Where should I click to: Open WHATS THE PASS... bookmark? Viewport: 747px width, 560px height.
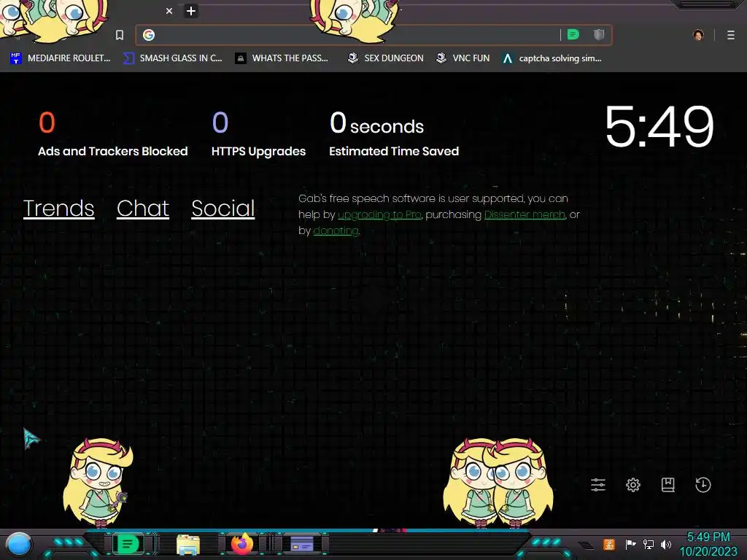(282, 58)
